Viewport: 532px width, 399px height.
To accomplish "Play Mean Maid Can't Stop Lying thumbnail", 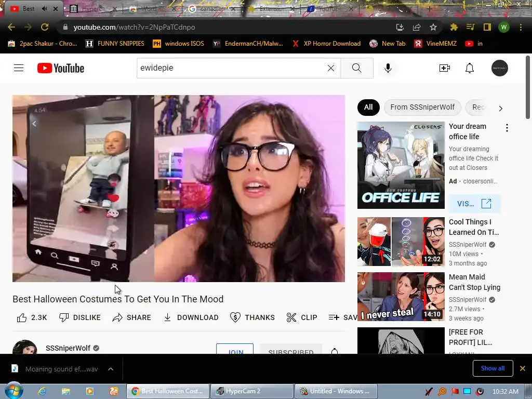I will [x=401, y=297].
